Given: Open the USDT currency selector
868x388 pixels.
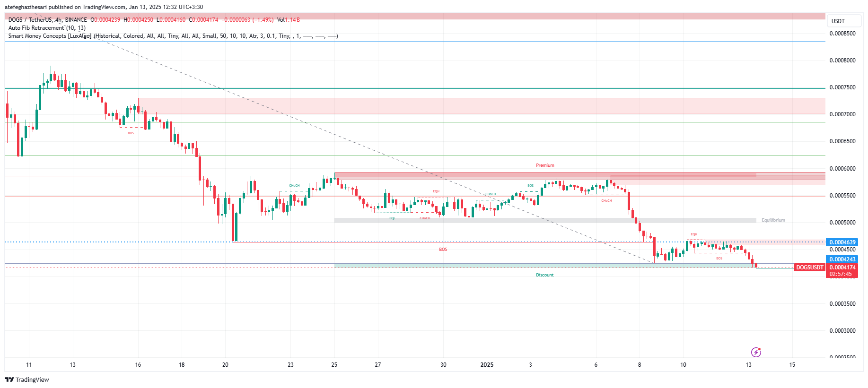Looking at the screenshot, I should pos(844,21).
